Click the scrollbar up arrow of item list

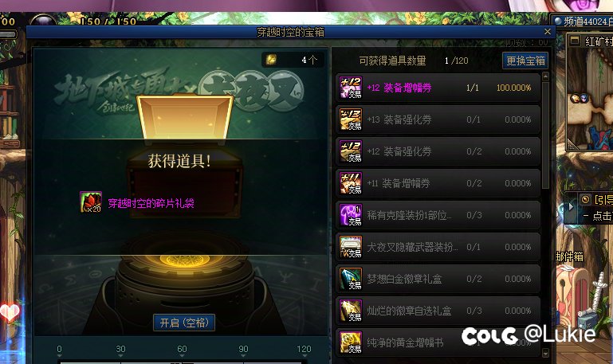coord(546,76)
